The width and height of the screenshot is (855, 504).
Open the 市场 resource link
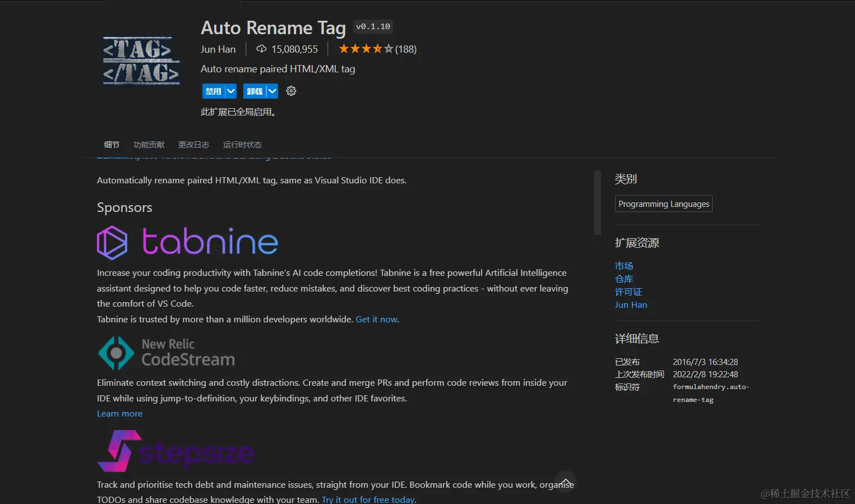pos(624,266)
